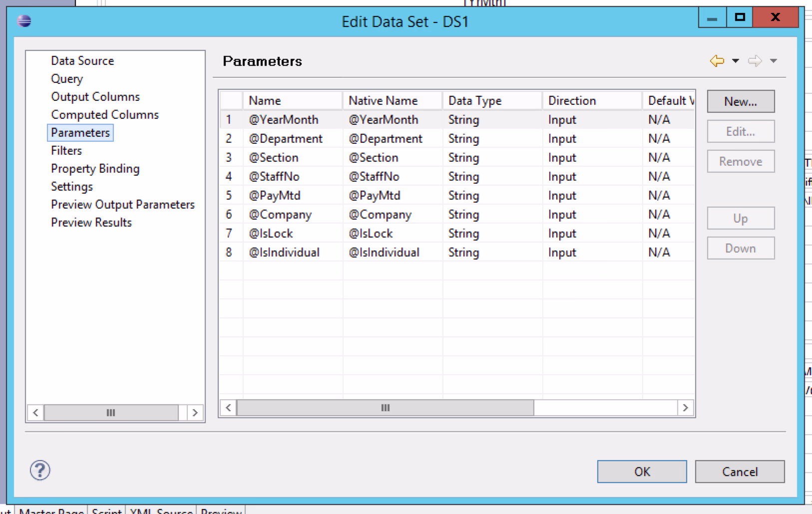
Task: Select the @Department parameter row
Action: 286,139
